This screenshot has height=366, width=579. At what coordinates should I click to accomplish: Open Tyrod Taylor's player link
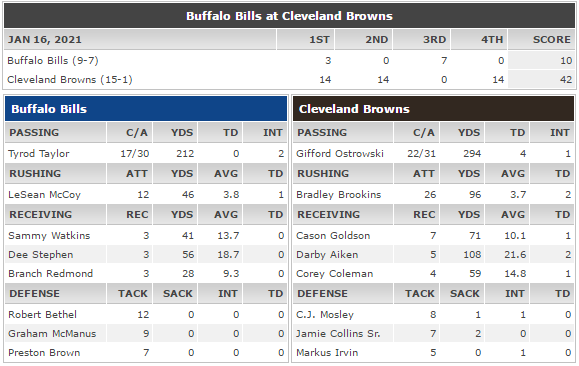click(38, 154)
